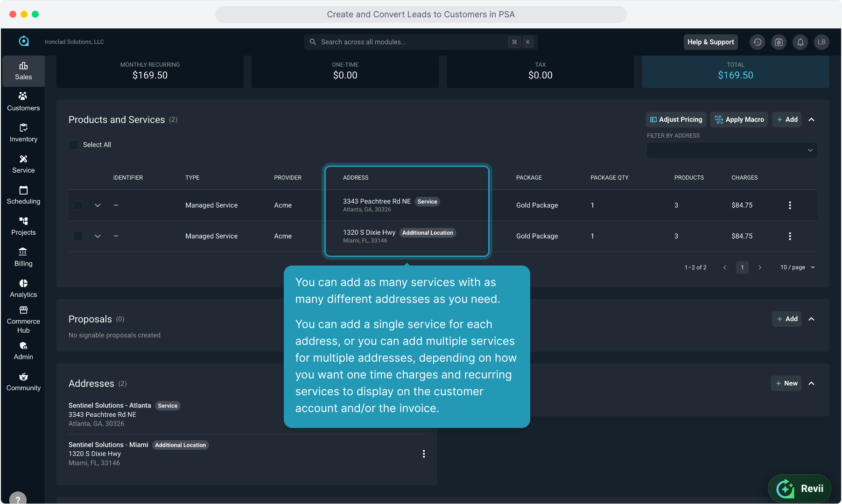Open options for Sentinel Solutions - Miami address

tap(424, 454)
